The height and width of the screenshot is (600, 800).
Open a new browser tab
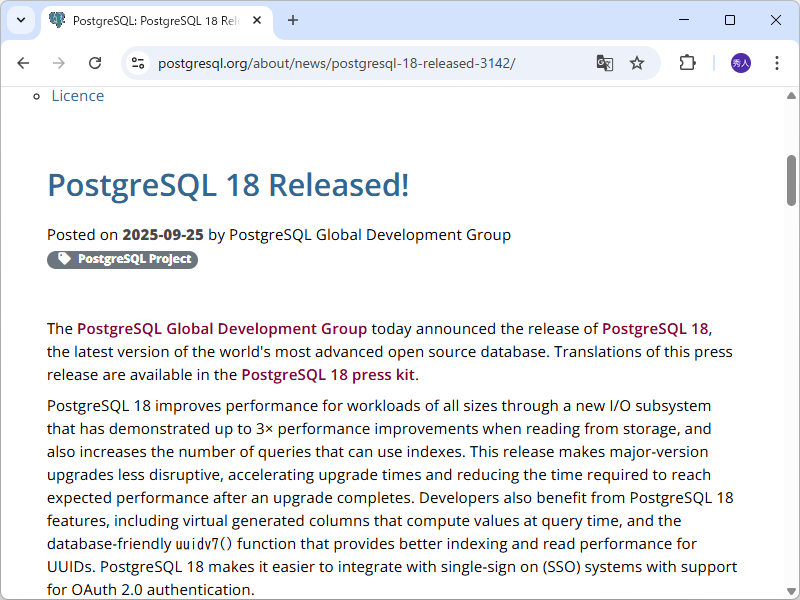coord(292,20)
